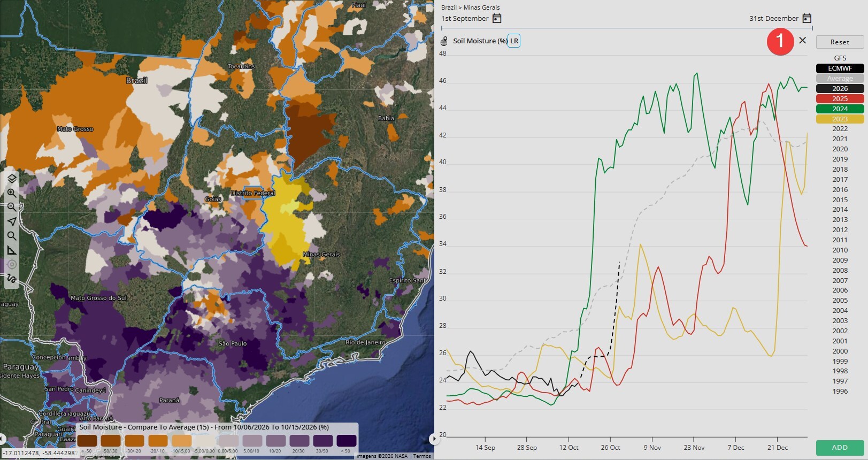Toggle the ECMWF model series
The width and height of the screenshot is (868, 460).
pyautogui.click(x=840, y=68)
